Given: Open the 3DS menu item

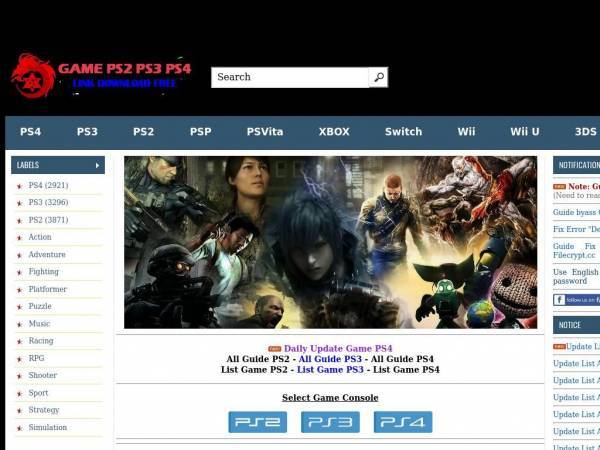Looking at the screenshot, I should [586, 132].
